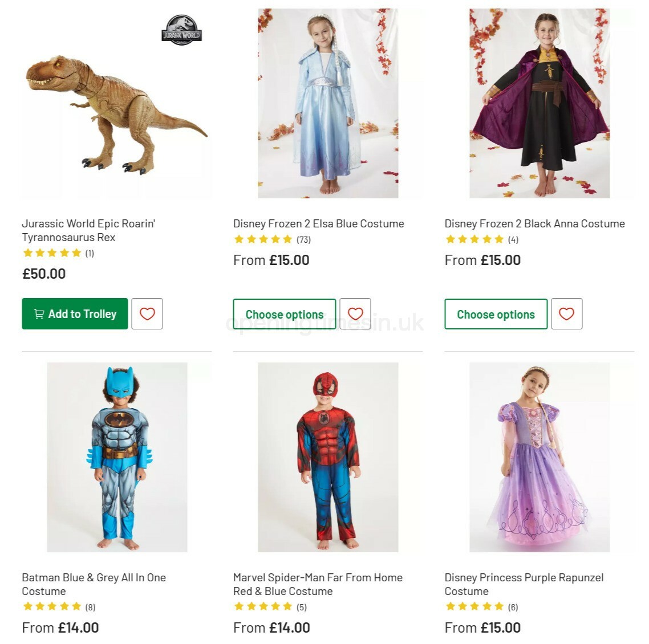View the Black Anna Costume photo
This screenshot has width=649, height=644.
(540, 104)
